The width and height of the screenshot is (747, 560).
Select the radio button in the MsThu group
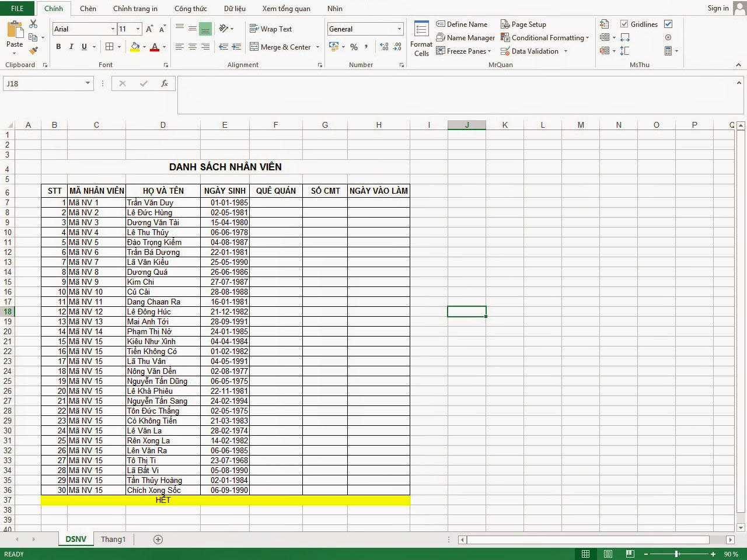tap(668, 37)
